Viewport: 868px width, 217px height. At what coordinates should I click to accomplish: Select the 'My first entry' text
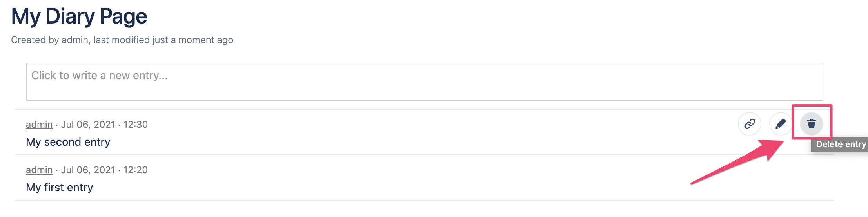[x=60, y=187]
